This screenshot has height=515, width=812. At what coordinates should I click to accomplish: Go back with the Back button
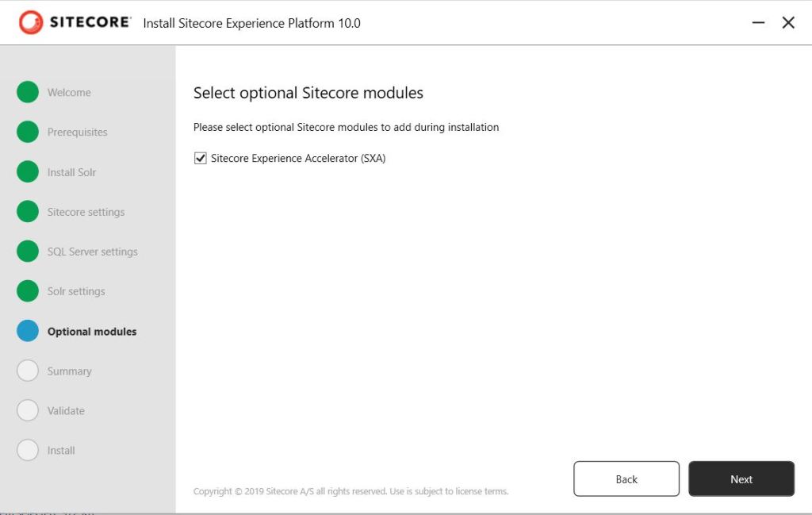point(626,478)
